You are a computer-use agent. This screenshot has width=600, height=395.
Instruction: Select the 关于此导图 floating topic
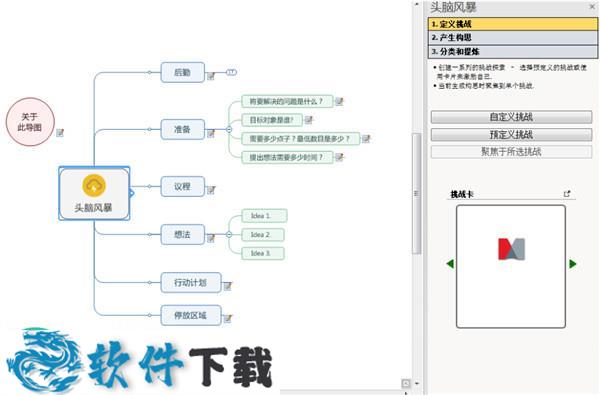click(30, 122)
